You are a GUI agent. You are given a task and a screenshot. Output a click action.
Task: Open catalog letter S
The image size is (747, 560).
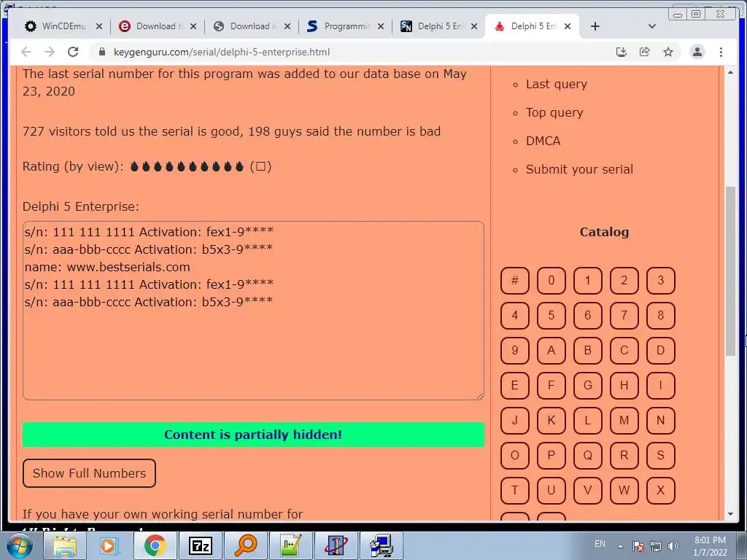tap(661, 455)
